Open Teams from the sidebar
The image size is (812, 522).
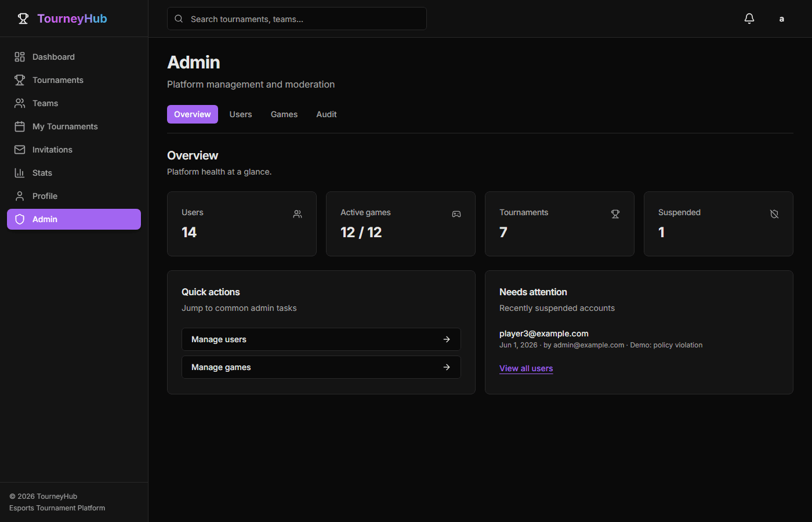[74, 103]
